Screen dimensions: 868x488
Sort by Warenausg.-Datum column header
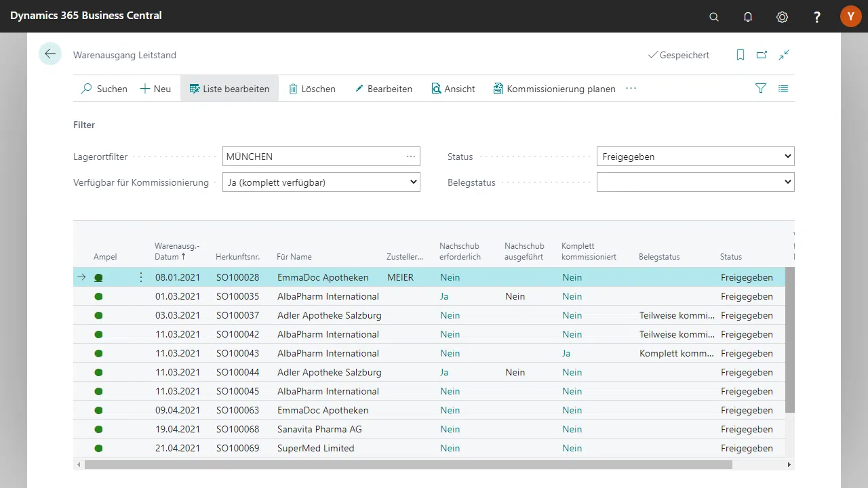[x=177, y=251]
